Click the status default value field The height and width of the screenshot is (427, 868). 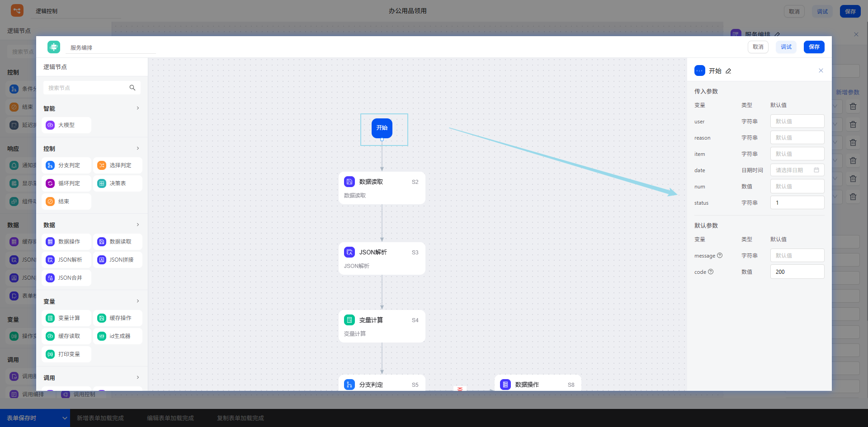point(797,203)
